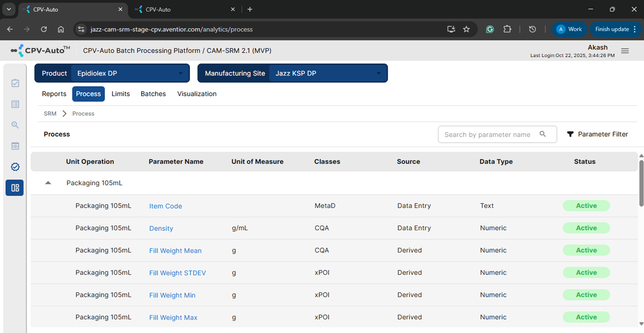Click the Parameter Filter funnel icon
The width and height of the screenshot is (644, 333).
pyautogui.click(x=570, y=134)
